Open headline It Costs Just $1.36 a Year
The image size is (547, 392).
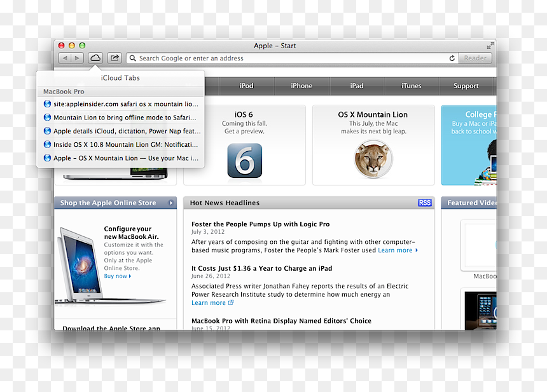(x=261, y=268)
